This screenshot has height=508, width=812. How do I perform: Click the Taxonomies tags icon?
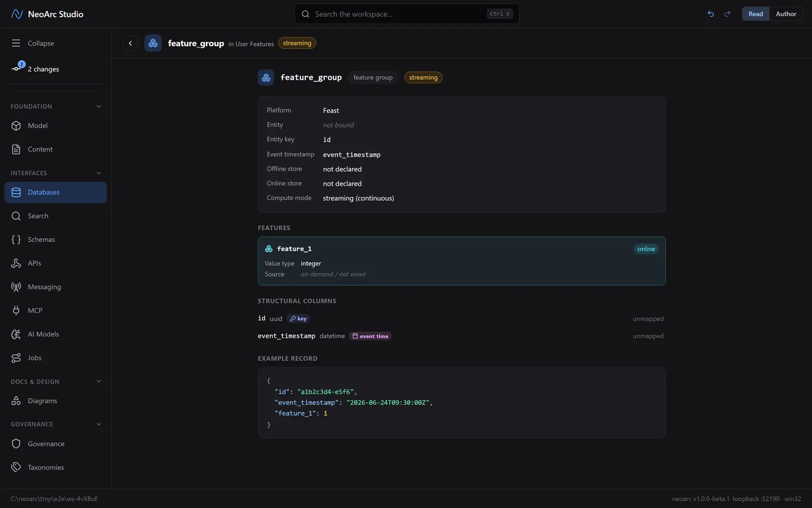pos(16,467)
